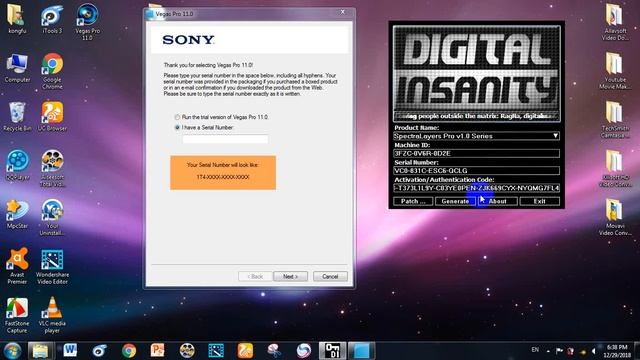Close the Vegas Pro 11.0 dialog
The width and height of the screenshot is (640, 360).
[342, 12]
